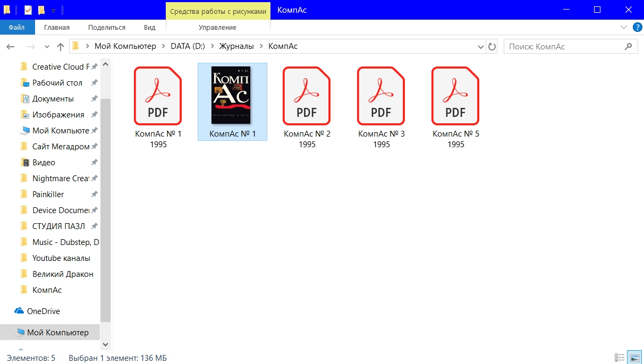644x364 pixels.
Task: Refresh the КомпАс folder view
Action: [492, 47]
